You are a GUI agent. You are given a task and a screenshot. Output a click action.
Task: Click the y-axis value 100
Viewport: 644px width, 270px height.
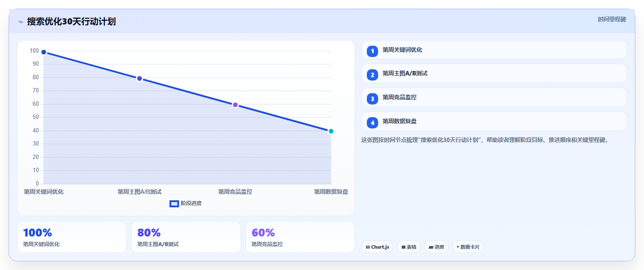click(34, 51)
